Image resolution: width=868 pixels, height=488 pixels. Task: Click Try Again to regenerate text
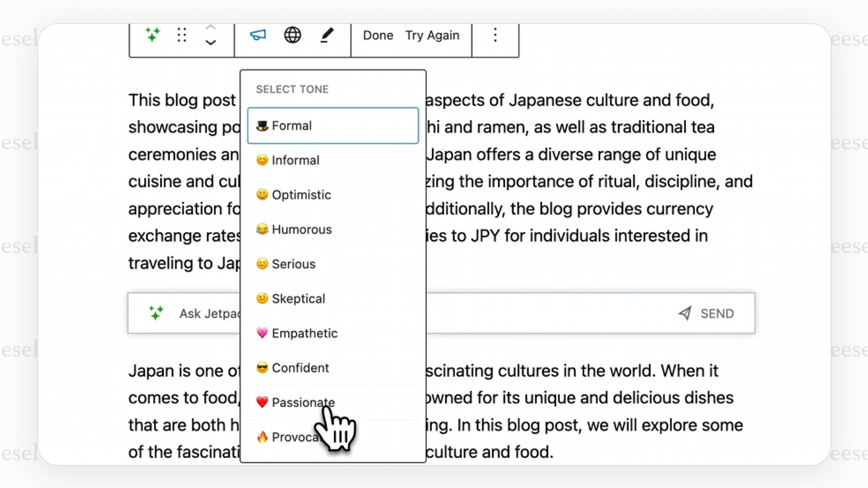click(432, 35)
